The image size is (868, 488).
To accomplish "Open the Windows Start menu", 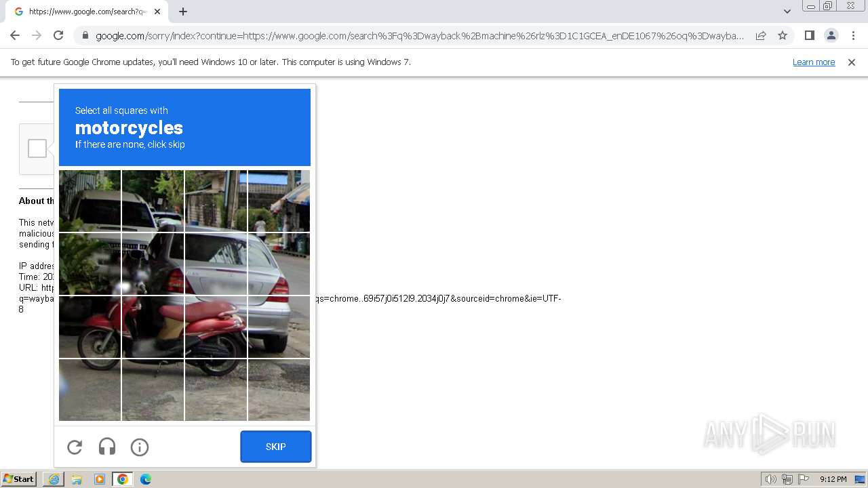I will point(19,479).
